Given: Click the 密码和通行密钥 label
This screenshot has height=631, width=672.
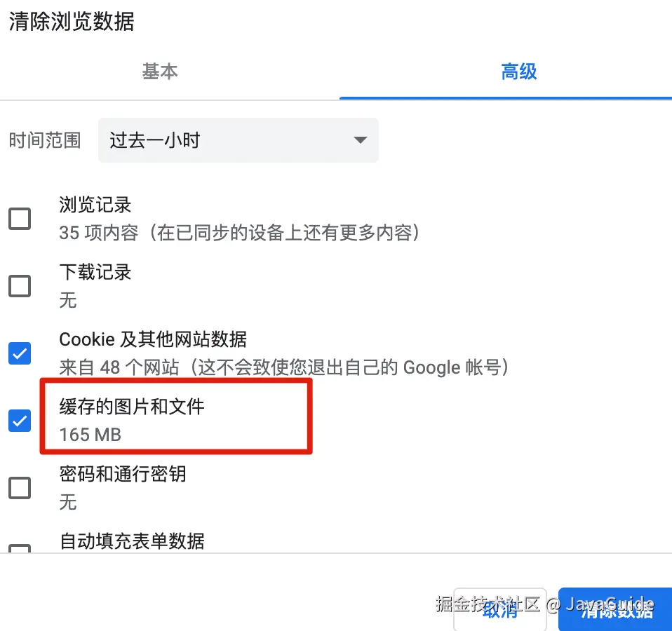Looking at the screenshot, I should click(x=123, y=474).
